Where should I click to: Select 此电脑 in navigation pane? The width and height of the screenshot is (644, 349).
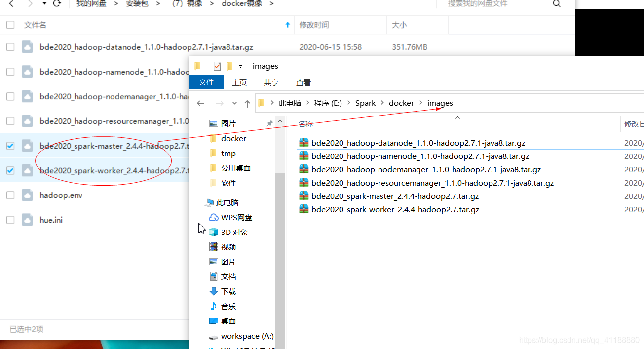point(227,202)
